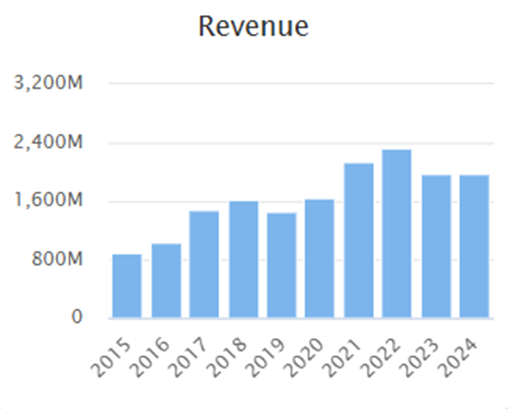Click the 800M axis label
The width and height of the screenshot is (508, 409).
click(x=57, y=259)
